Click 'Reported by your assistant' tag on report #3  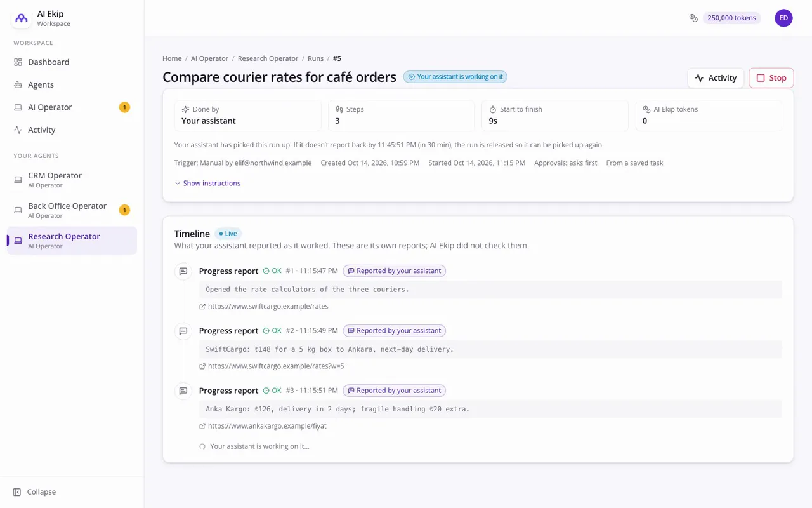click(x=395, y=391)
